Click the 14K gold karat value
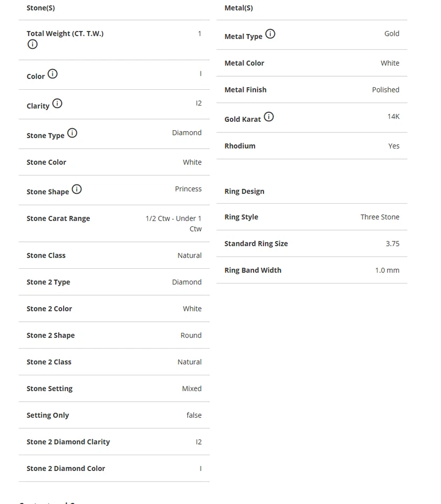Viewport: 441px width, 504px height. 393,117
